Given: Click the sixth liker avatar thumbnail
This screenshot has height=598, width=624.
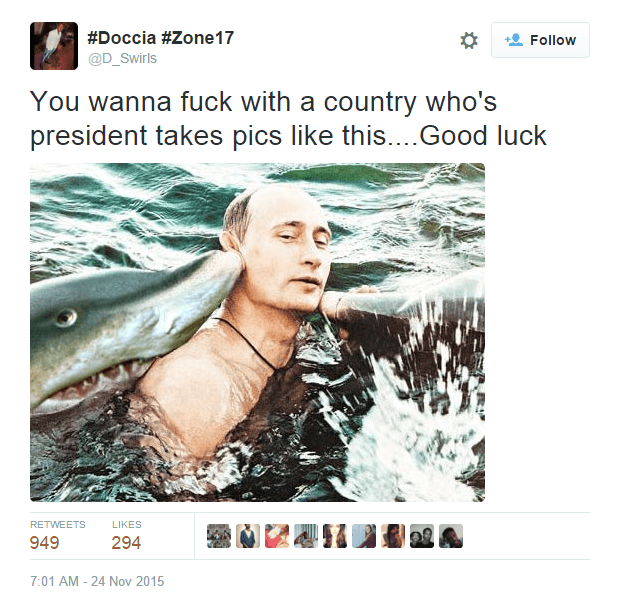Looking at the screenshot, I should (364, 536).
